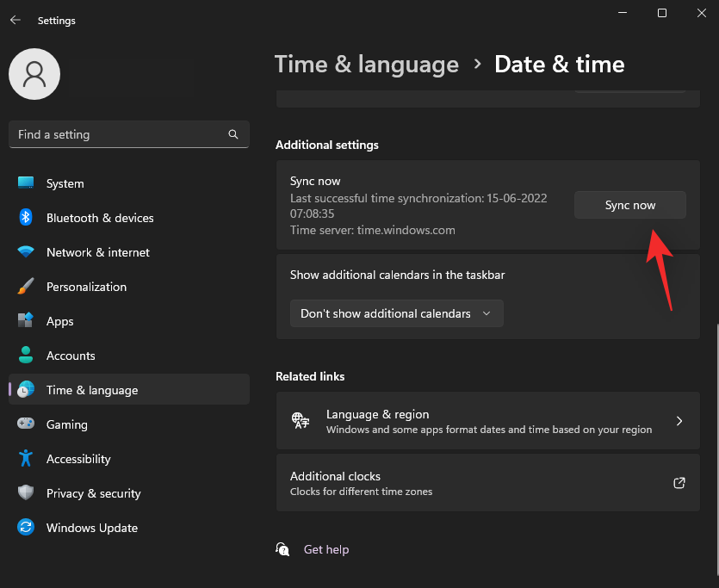The image size is (719, 588).
Task: Click the user profile avatar
Action: click(x=34, y=74)
